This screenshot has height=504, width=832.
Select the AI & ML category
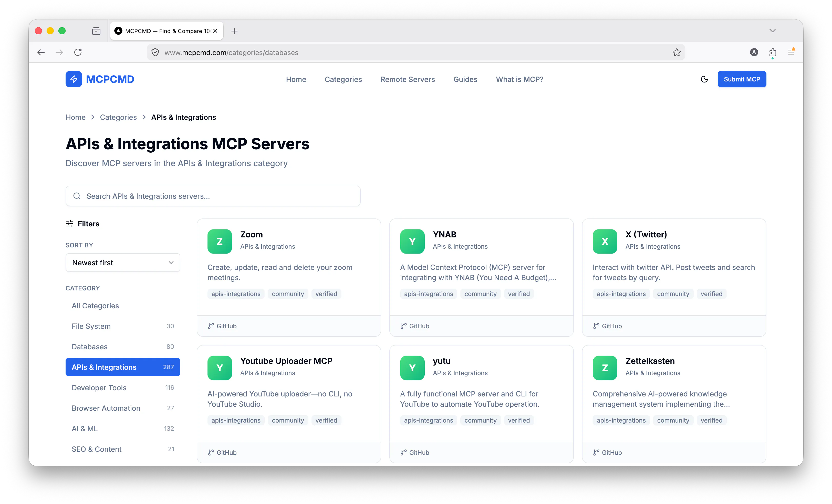click(x=123, y=428)
